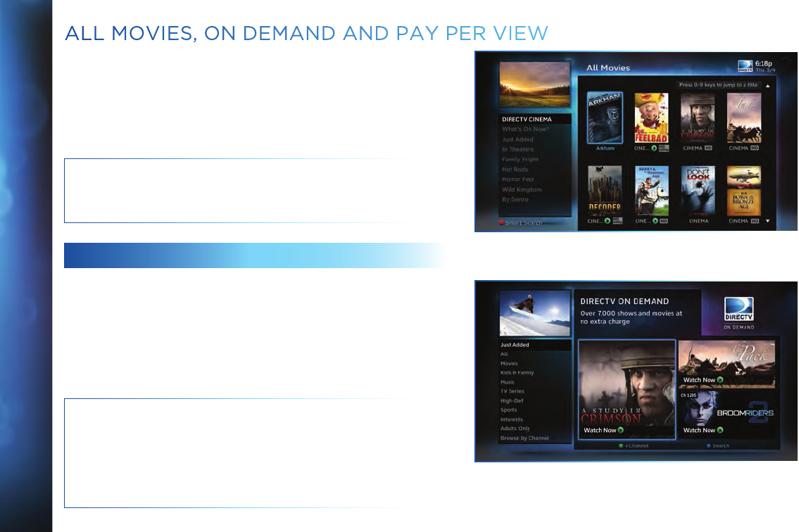This screenshot has height=532, width=799.
Task: Click the HD badge under Born in the Bronze Age
Action: (755, 221)
